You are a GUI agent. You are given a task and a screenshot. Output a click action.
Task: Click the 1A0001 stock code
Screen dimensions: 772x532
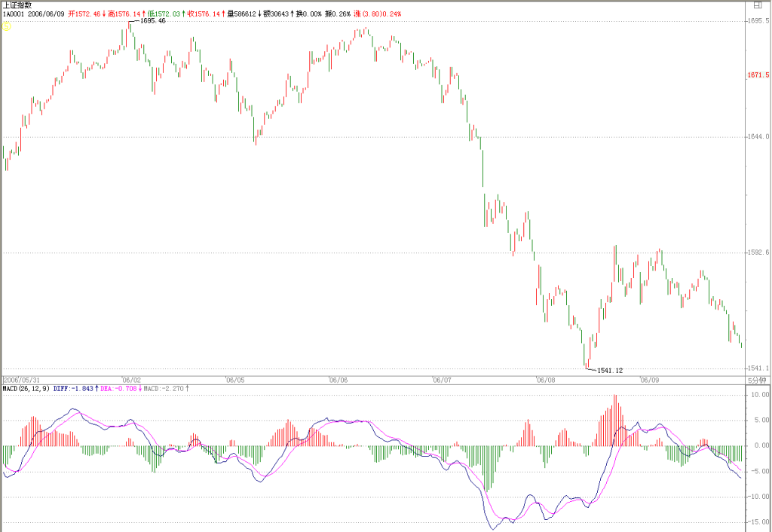(x=14, y=14)
